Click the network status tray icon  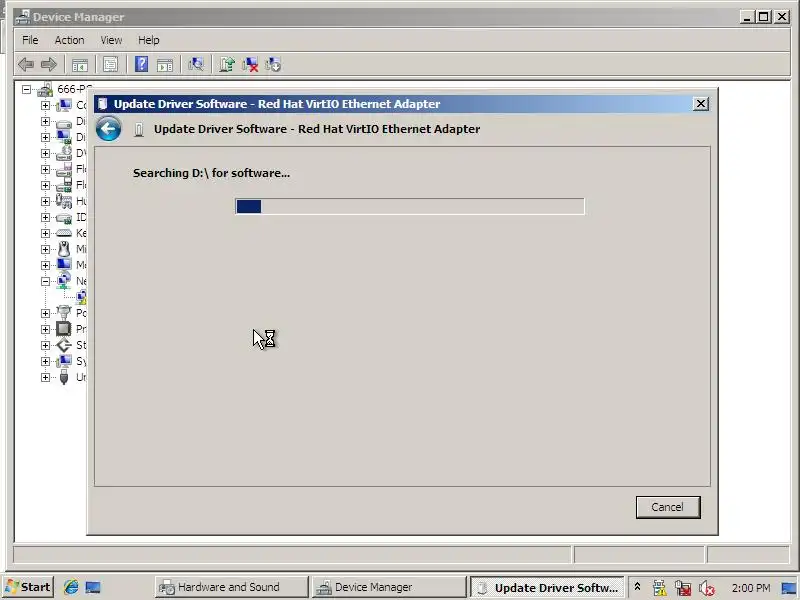pyautogui.click(x=683, y=588)
